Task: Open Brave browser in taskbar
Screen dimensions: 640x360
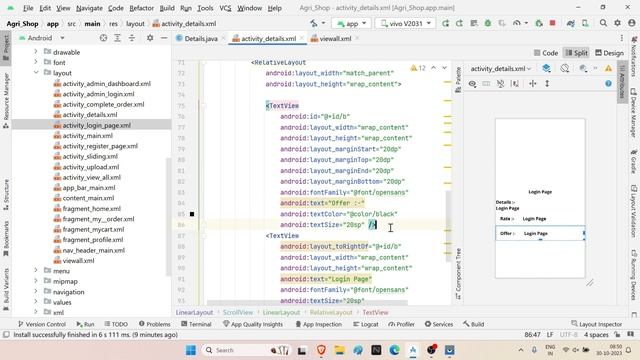Action: coord(321,350)
